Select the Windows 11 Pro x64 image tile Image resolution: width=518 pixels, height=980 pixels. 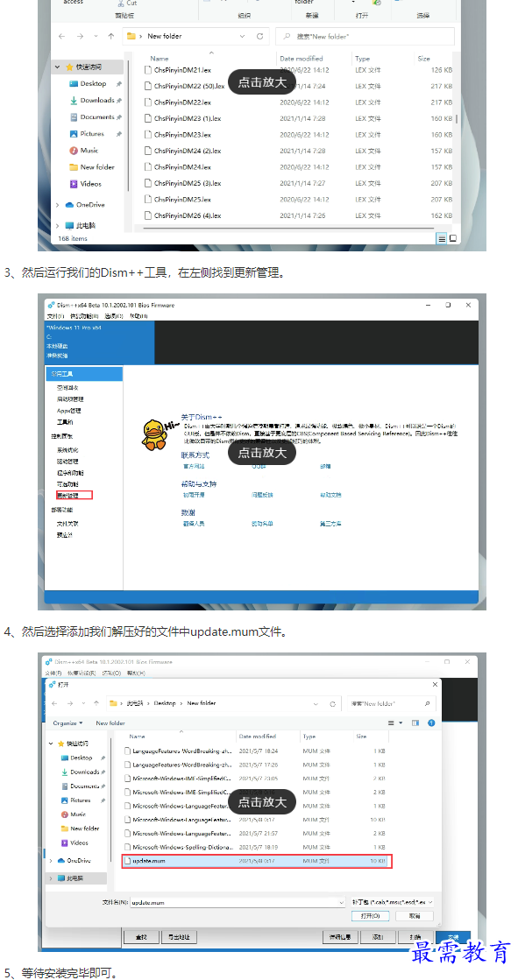coord(99,342)
